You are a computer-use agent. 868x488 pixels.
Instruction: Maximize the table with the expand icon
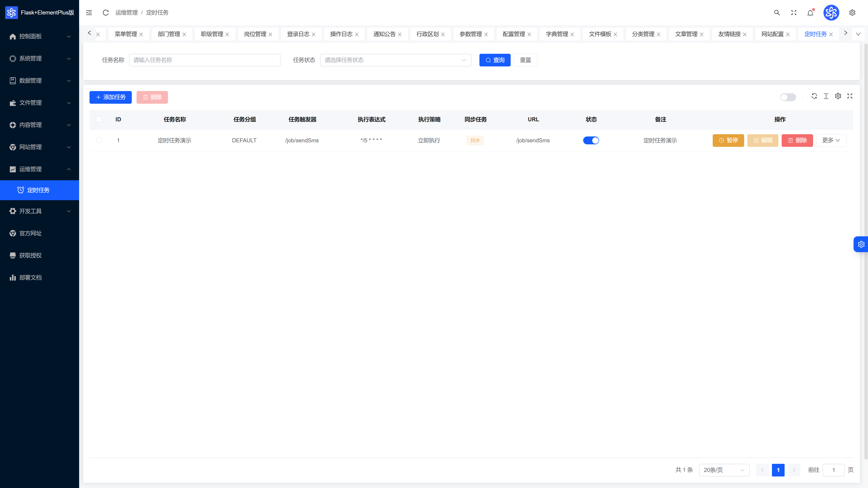coord(850,96)
